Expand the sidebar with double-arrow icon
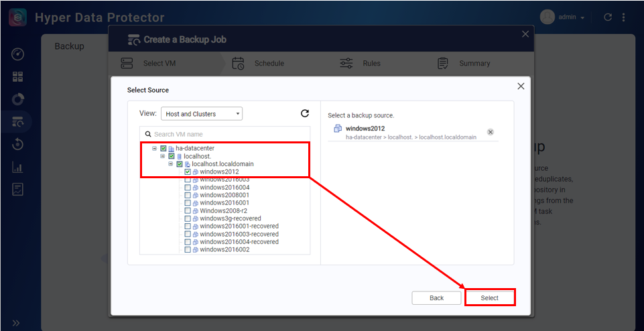The width and height of the screenshot is (644, 331). click(16, 322)
